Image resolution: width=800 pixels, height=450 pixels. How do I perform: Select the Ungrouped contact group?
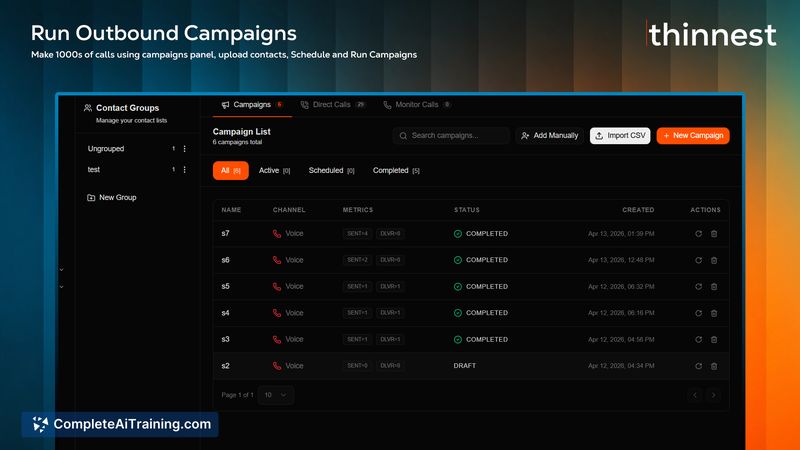(106, 148)
